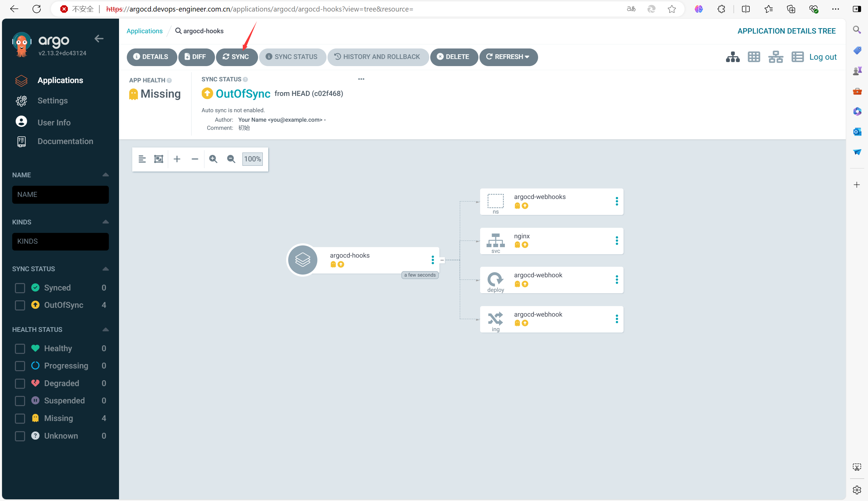
Task: Check the Synced filter checkbox
Action: pyautogui.click(x=20, y=288)
